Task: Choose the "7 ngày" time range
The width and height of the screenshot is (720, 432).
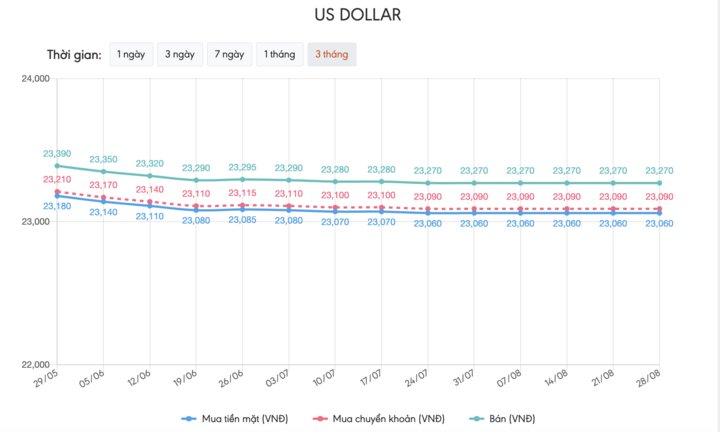Action: click(x=229, y=55)
